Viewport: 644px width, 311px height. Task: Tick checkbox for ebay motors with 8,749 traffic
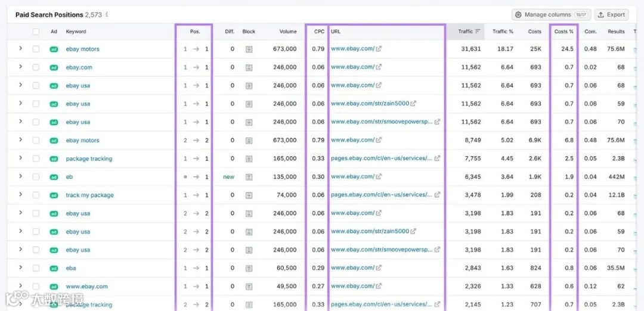36,141
